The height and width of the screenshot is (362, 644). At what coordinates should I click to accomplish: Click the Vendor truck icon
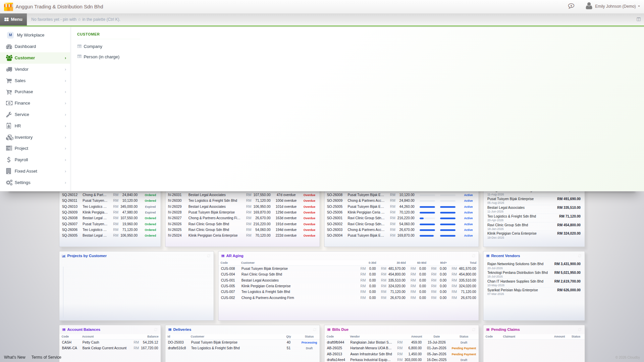pyautogui.click(x=9, y=69)
